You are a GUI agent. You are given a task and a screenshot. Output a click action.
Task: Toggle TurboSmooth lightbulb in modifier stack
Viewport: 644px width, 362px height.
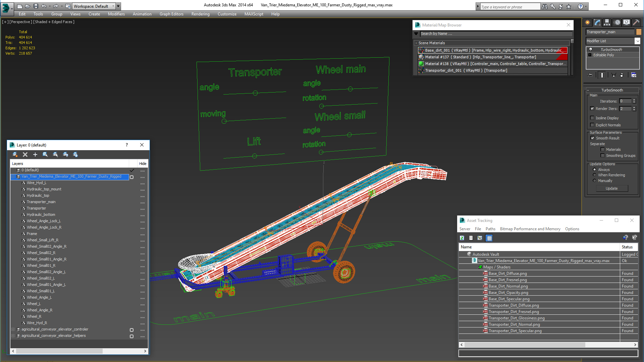pyautogui.click(x=591, y=49)
